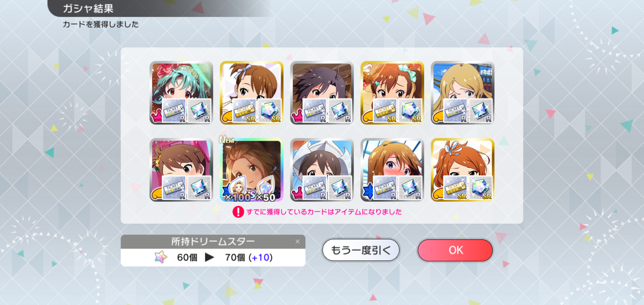Select the blushing brown-haired girl card

pyautogui.click(x=392, y=170)
